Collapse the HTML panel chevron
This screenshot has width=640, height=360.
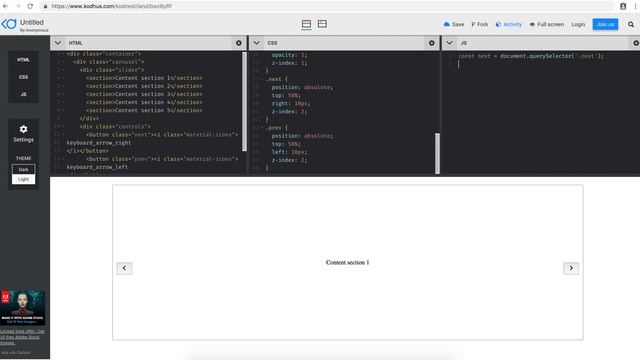click(58, 43)
